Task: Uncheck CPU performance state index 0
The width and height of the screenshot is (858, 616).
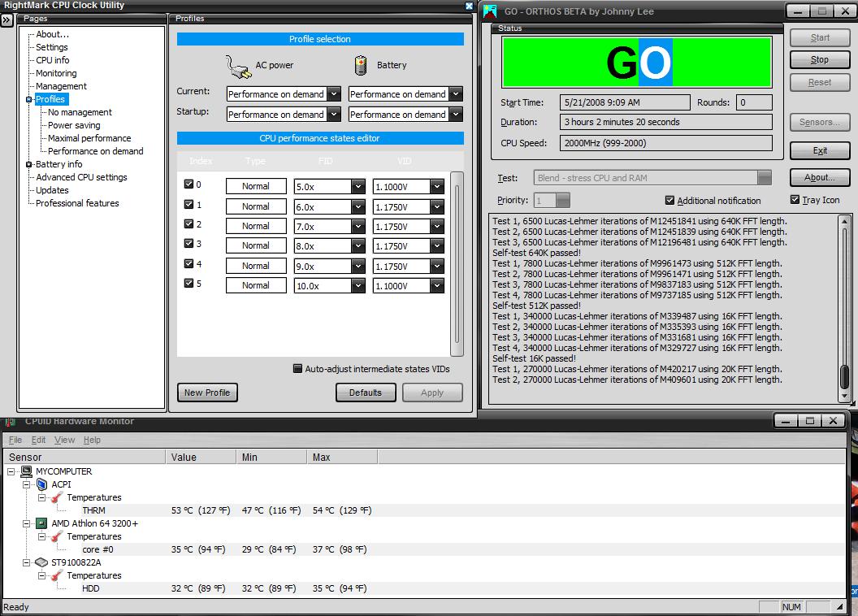Action: click(188, 184)
